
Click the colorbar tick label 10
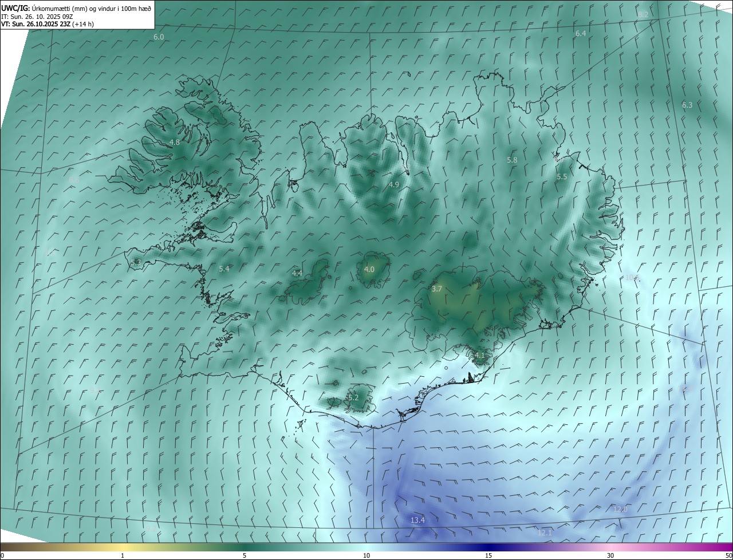366,556
